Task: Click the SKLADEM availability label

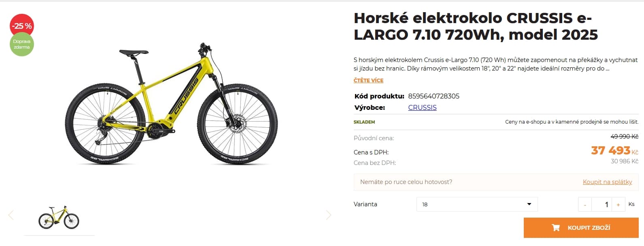Action: (364, 122)
